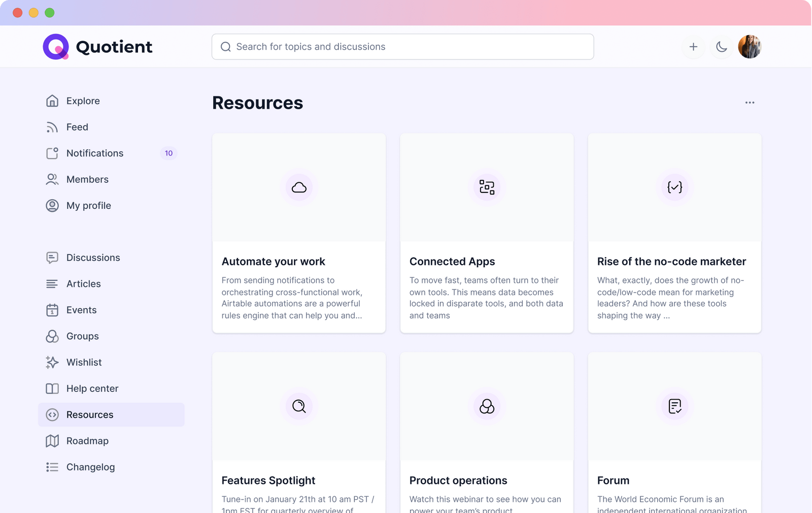
Task: Select the Feed icon in the sidebar
Action: [x=52, y=127]
